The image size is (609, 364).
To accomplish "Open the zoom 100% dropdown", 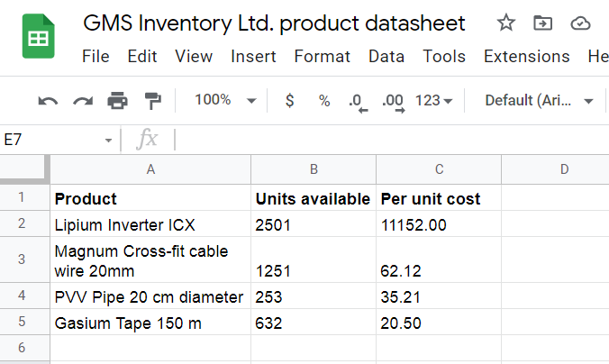I will click(225, 100).
